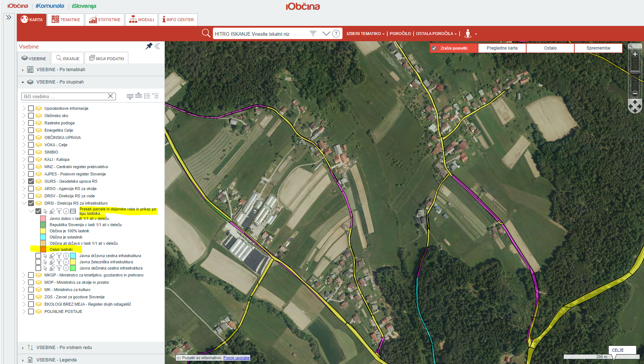Click the map zoom out minus button
The height and width of the screenshot is (364, 644).
(635, 93)
